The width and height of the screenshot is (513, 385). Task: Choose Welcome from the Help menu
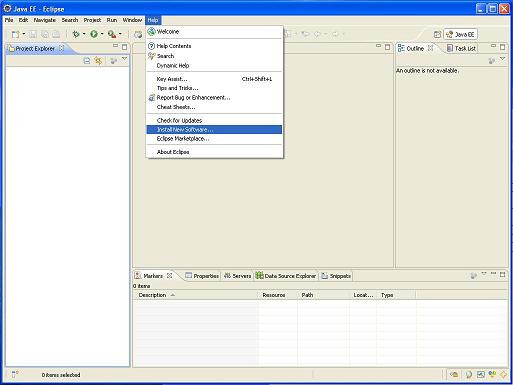coord(214,32)
